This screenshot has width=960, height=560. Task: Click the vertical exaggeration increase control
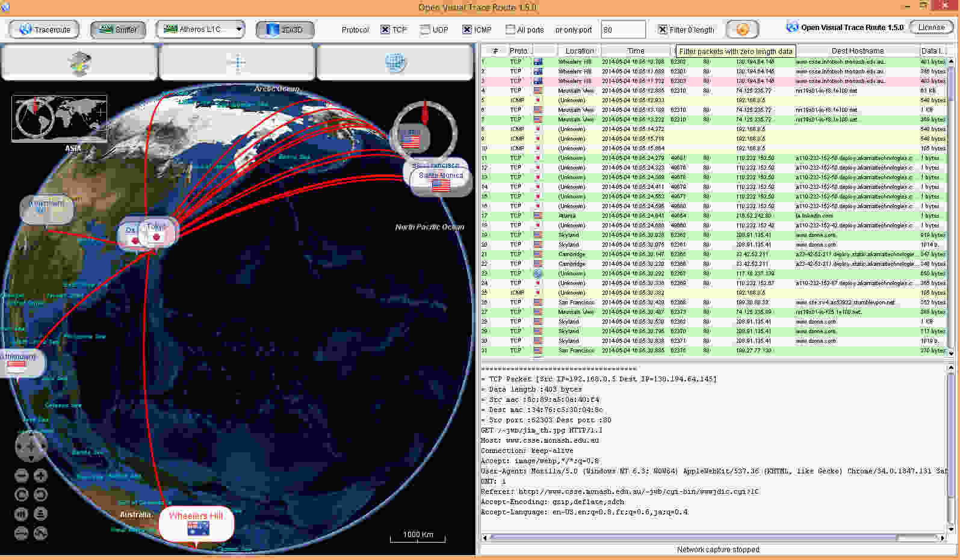pos(40,534)
